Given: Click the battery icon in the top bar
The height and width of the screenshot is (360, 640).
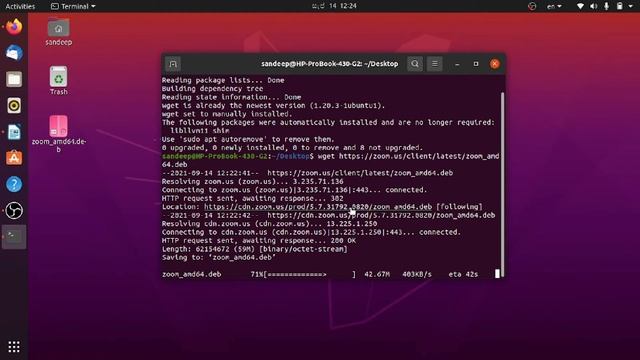Looking at the screenshot, I should click(x=620, y=6).
